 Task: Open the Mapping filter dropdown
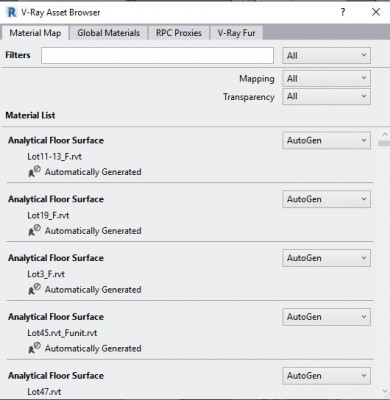coord(326,78)
